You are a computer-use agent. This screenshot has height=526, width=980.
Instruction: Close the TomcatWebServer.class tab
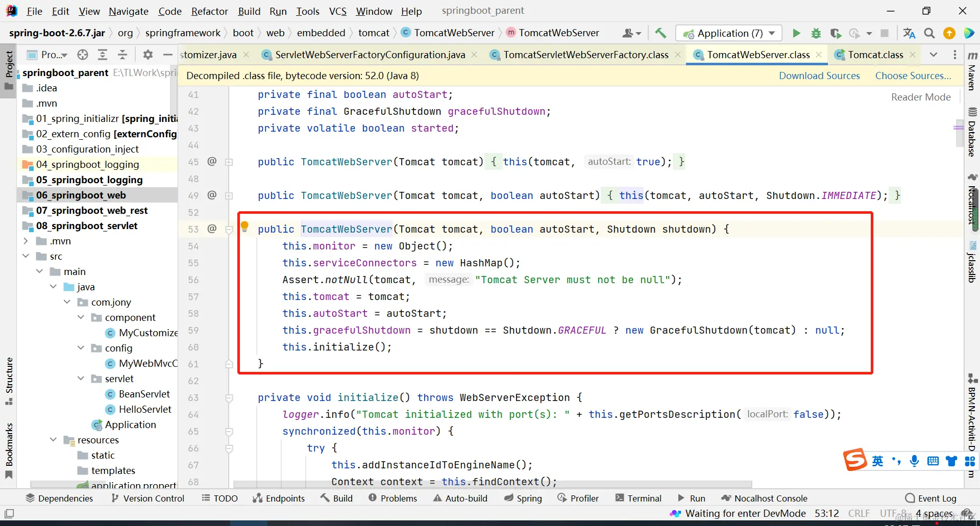(819, 55)
